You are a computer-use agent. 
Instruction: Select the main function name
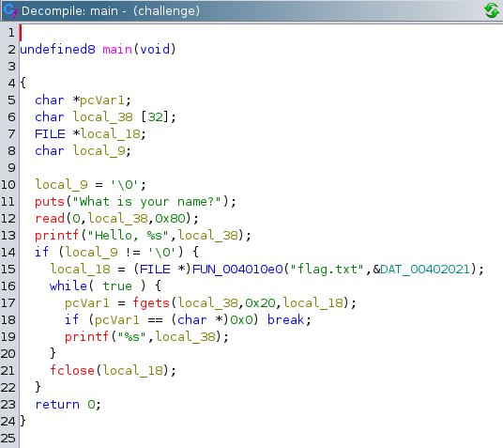click(x=117, y=50)
